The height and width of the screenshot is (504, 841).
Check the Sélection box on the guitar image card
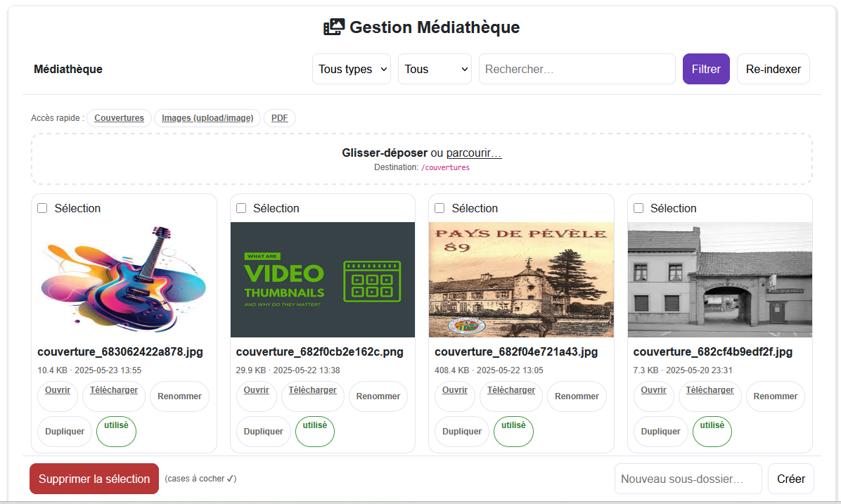click(42, 208)
